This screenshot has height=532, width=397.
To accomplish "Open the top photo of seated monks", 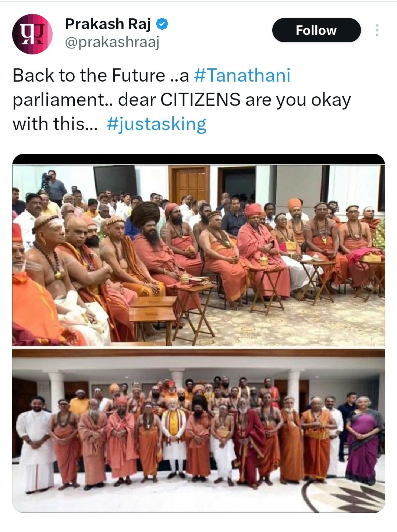I will pos(199,255).
